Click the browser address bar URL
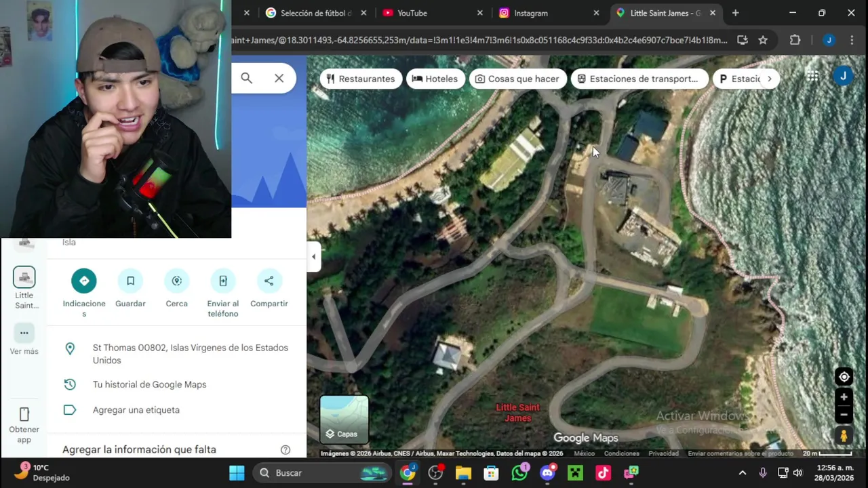The height and width of the screenshot is (488, 868). [x=479, y=40]
